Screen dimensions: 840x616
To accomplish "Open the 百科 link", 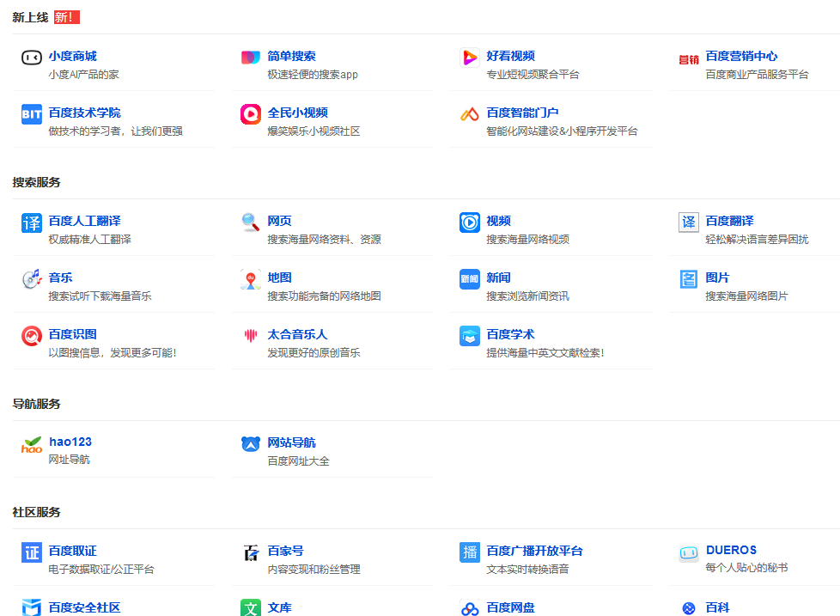I will (x=717, y=608).
